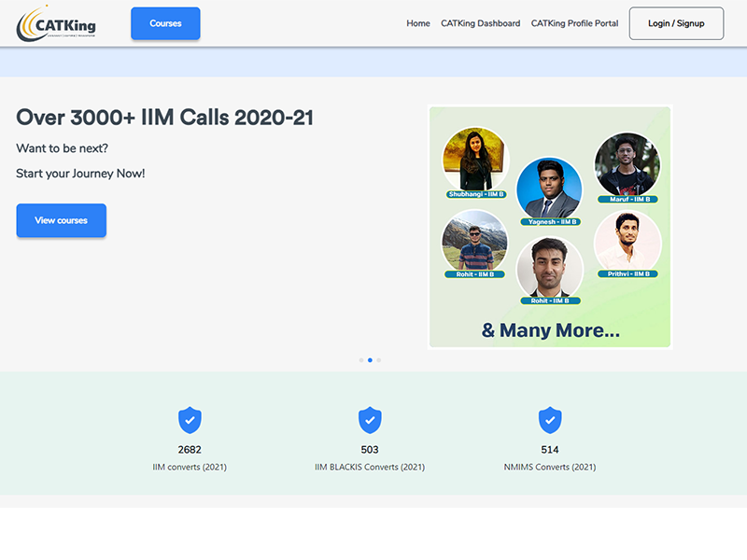747x560 pixels.
Task: Select the second carousel dot
Action: point(370,360)
